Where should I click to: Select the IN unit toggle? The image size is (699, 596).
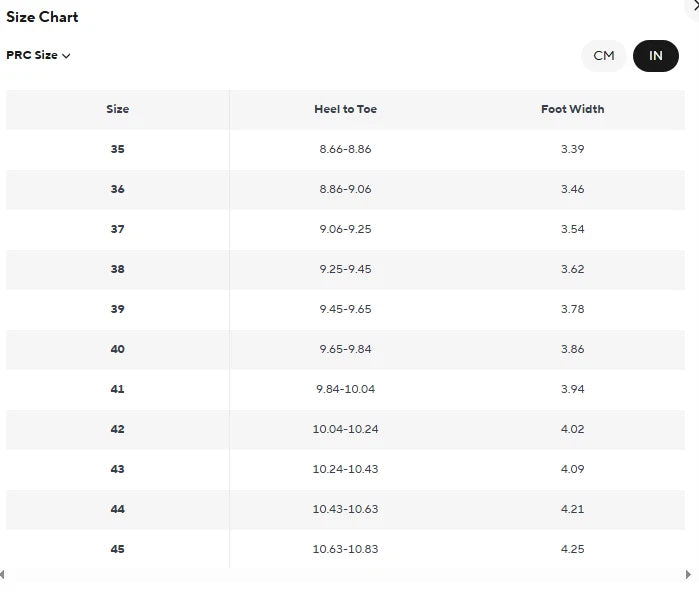(x=656, y=56)
